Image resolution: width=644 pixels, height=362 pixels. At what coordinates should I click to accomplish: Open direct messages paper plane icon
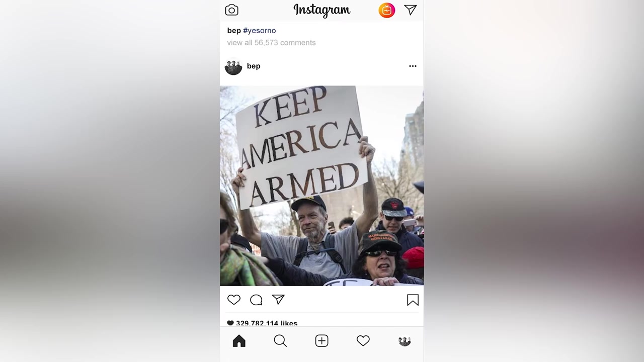[411, 10]
